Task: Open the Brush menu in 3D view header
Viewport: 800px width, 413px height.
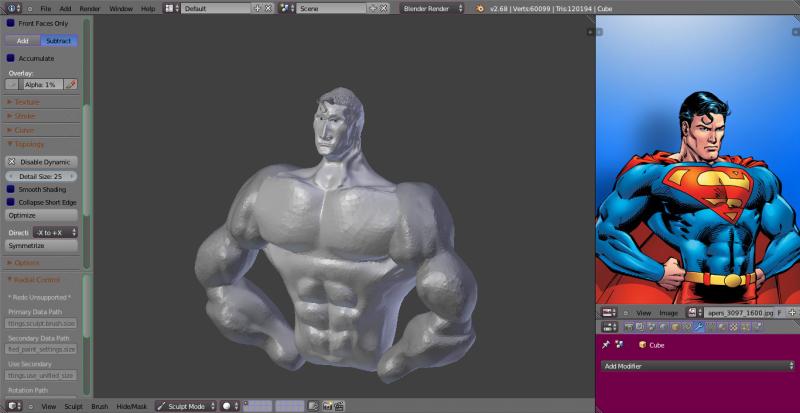Action: pyautogui.click(x=99, y=406)
